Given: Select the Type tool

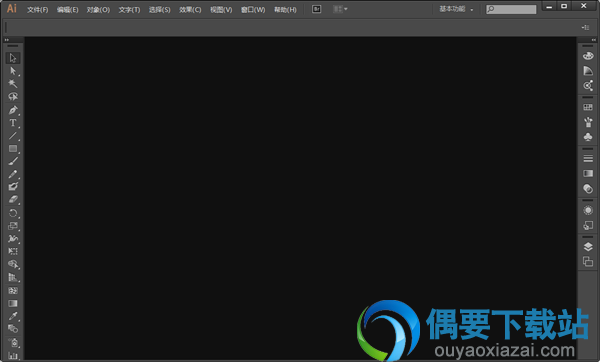Looking at the screenshot, I should point(13,123).
